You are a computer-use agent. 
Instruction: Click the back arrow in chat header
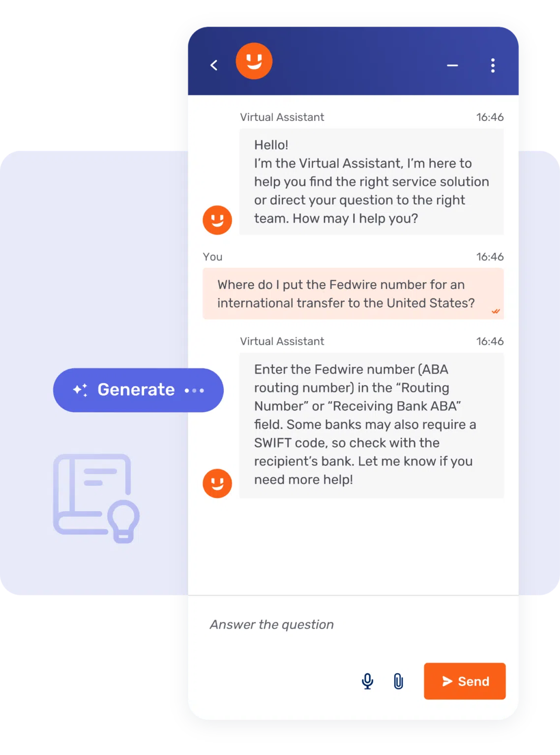click(x=214, y=65)
